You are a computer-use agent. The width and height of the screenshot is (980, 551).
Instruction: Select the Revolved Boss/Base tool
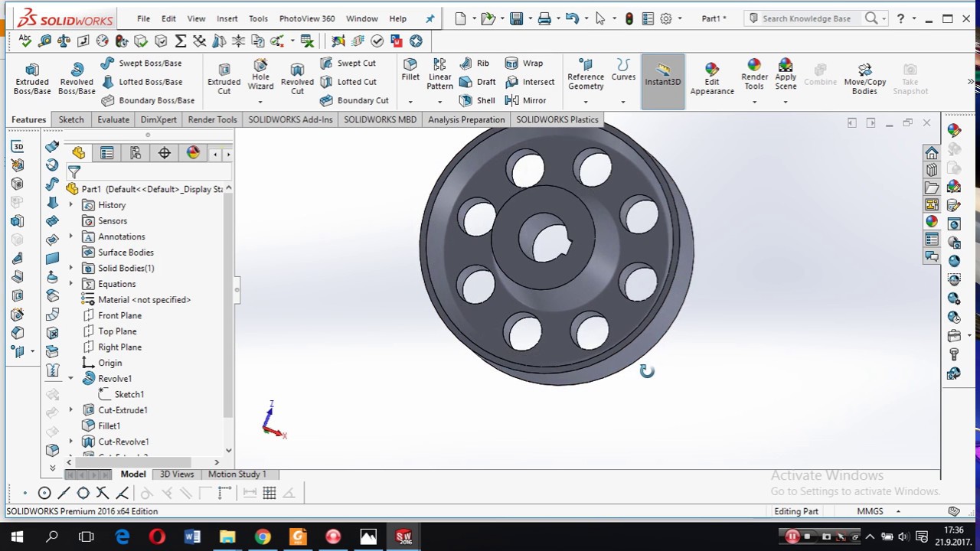coord(77,79)
